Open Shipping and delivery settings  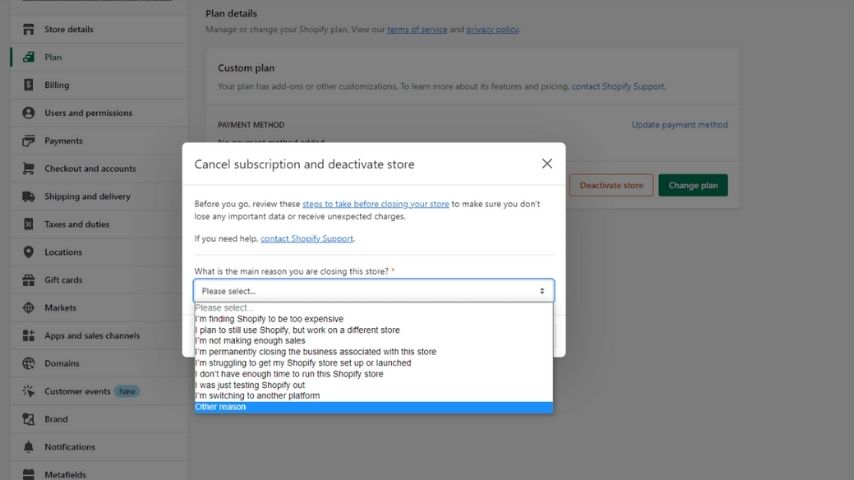[x=100, y=196]
